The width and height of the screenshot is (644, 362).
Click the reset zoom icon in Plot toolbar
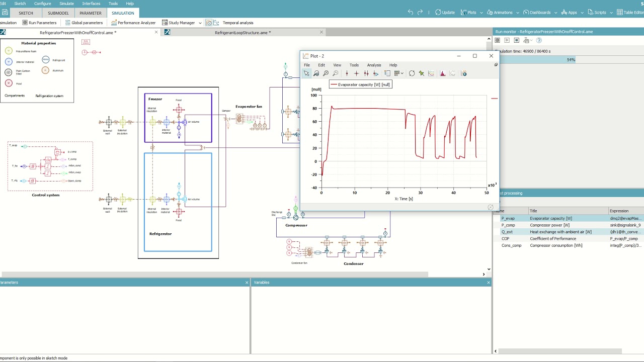click(326, 73)
